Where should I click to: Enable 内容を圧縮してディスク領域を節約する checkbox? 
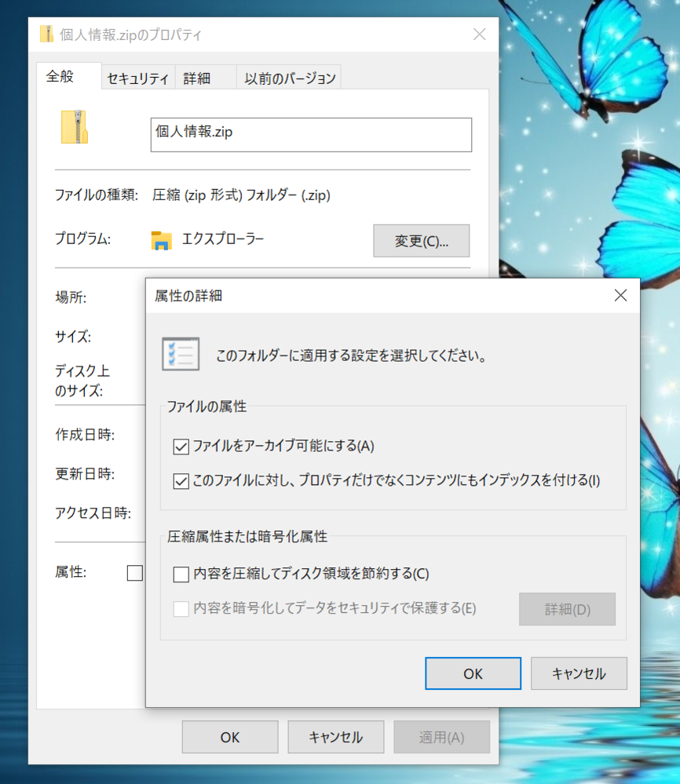click(x=181, y=574)
